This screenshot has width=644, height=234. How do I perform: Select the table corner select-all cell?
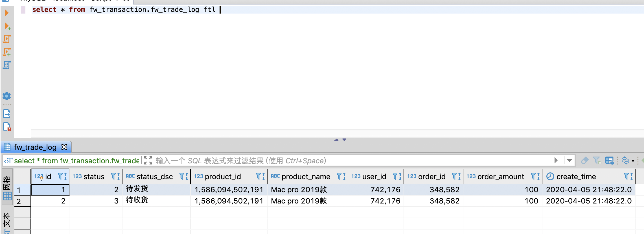point(22,176)
